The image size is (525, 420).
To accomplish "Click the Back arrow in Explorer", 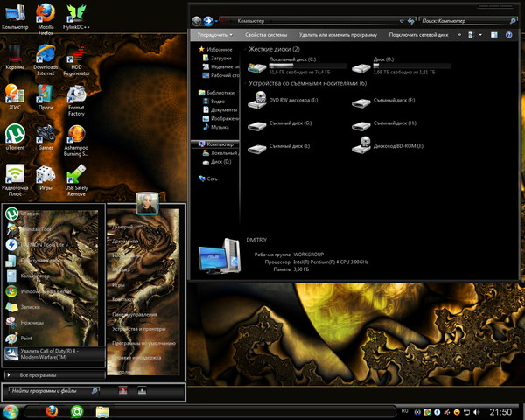I will click(197, 21).
